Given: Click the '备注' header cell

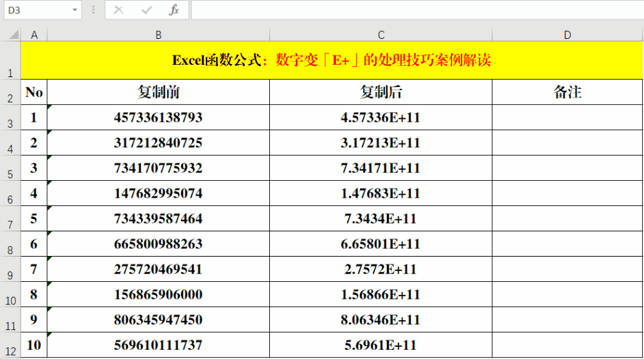Looking at the screenshot, I should (x=568, y=92).
